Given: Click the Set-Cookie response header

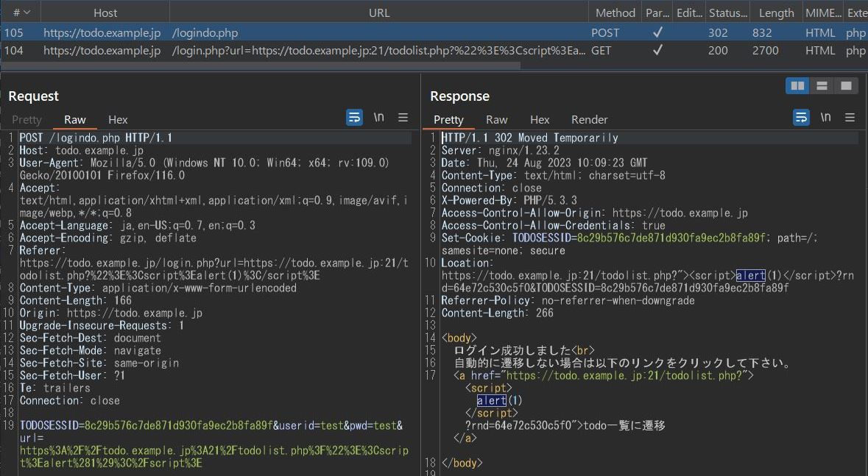Looking at the screenshot, I should [629, 244].
